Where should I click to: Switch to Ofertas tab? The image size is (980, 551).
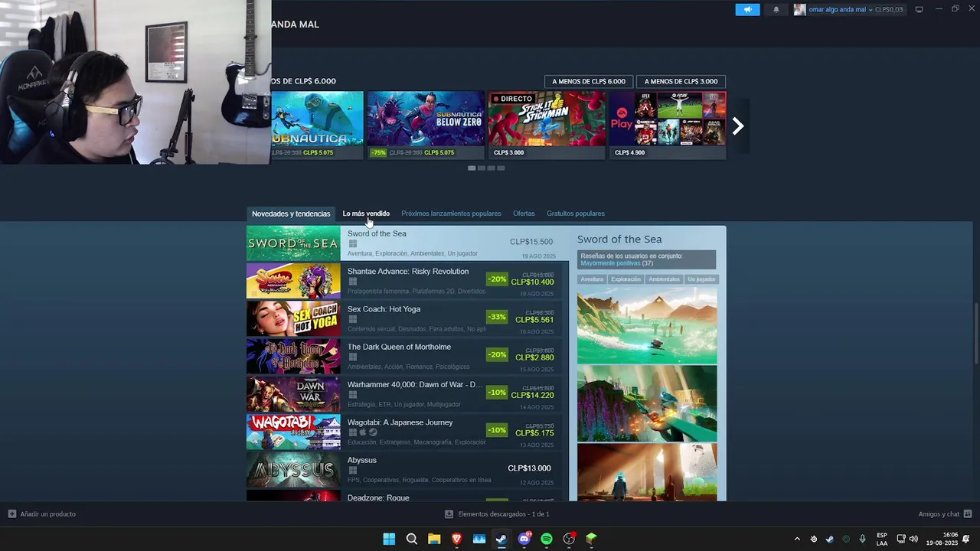pos(524,214)
